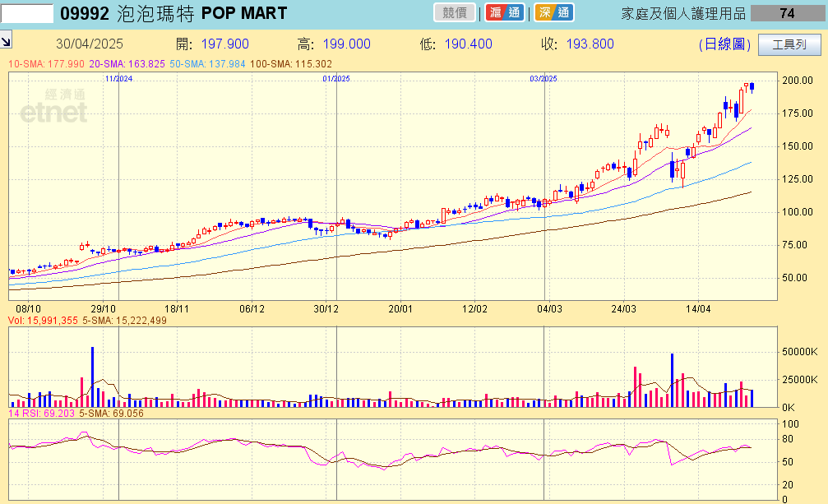Click the 175.00 price axis label
828x504 pixels.
[798, 113]
